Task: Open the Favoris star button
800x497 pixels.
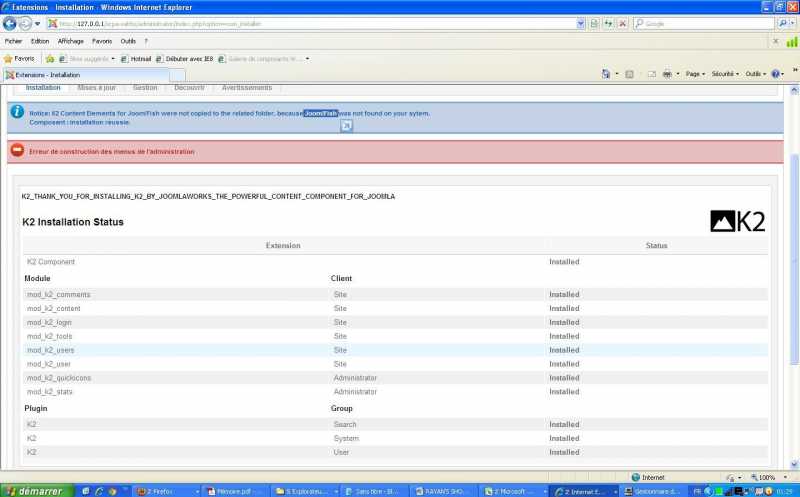Action: pos(19,59)
